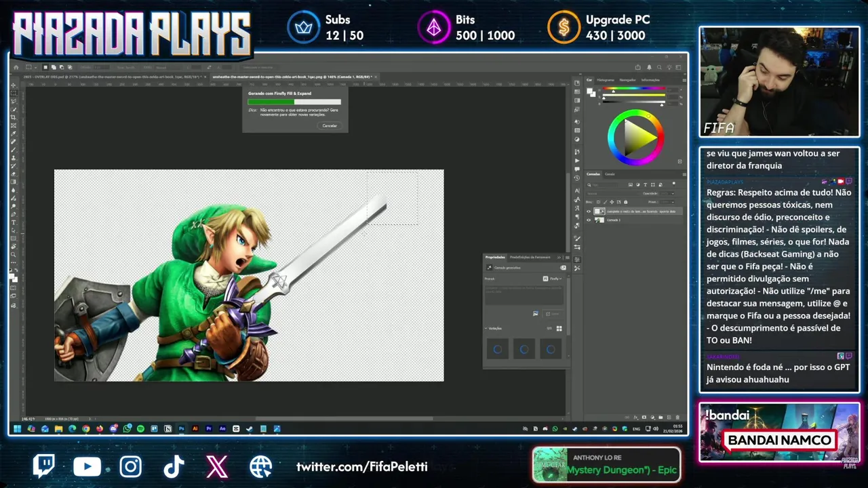The height and width of the screenshot is (488, 868).
Task: Collapse the Variações section chevron
Action: 486,329
